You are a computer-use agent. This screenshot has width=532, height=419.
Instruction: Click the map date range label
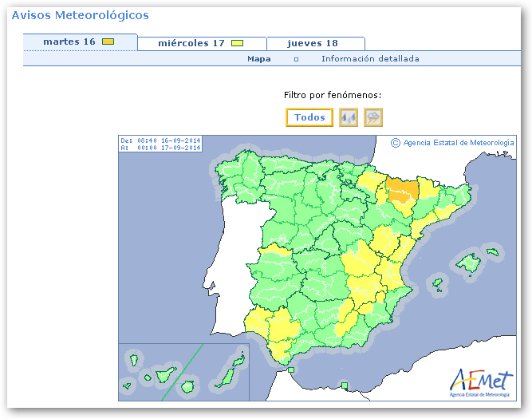point(160,144)
